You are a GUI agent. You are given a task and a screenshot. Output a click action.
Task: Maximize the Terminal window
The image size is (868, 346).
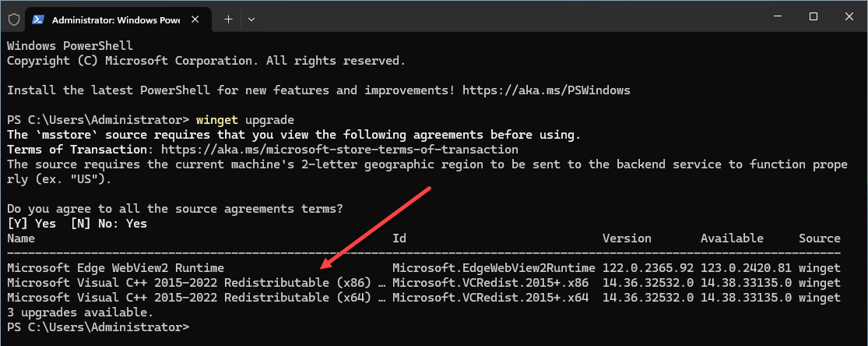(813, 16)
